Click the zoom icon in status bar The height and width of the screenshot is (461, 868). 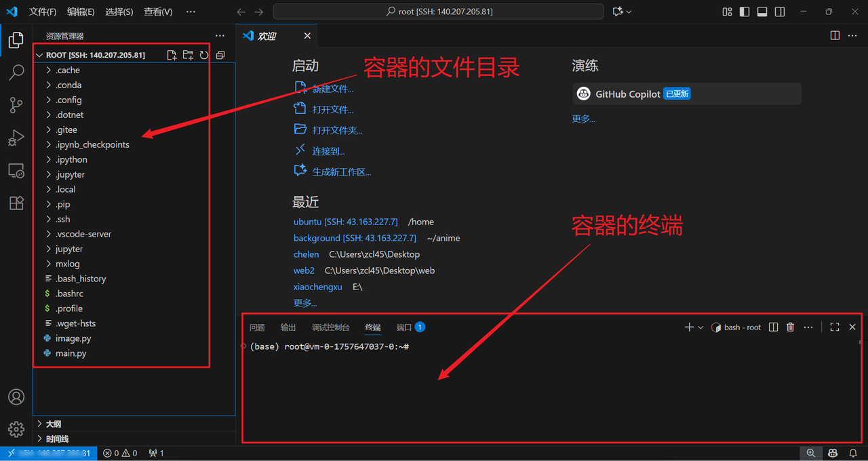click(811, 453)
